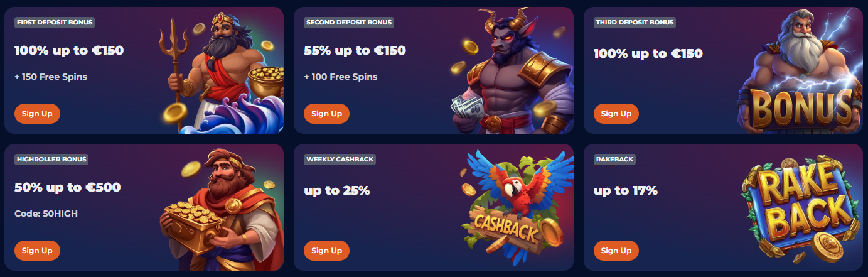Click Sign Up on Third Deposit Bonus card
This screenshot has width=868, height=277.
(x=616, y=114)
